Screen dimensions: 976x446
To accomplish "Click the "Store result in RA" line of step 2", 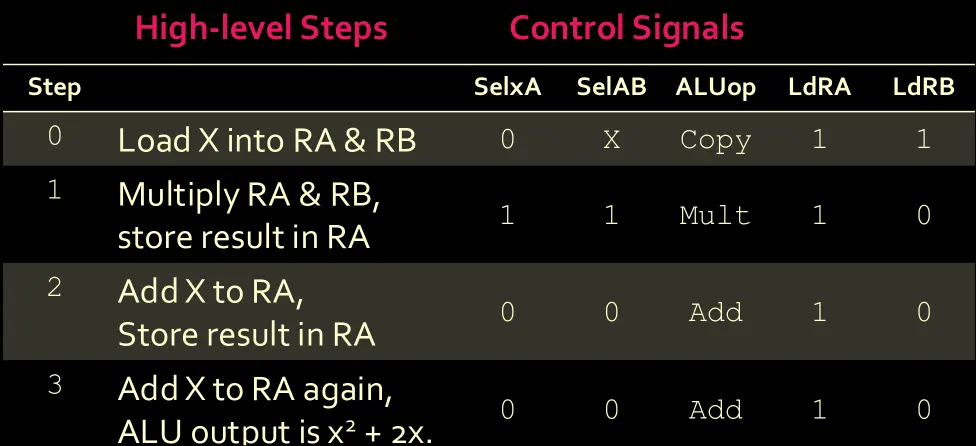I will [x=246, y=334].
